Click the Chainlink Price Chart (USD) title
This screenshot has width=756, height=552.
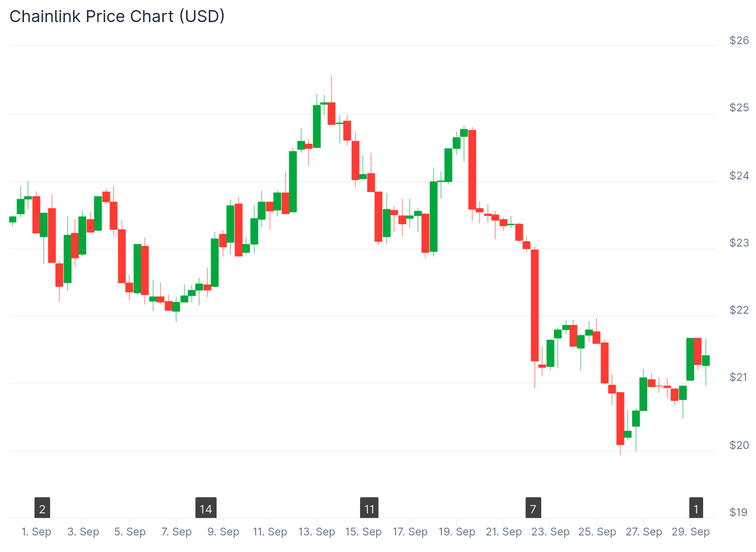(x=117, y=17)
